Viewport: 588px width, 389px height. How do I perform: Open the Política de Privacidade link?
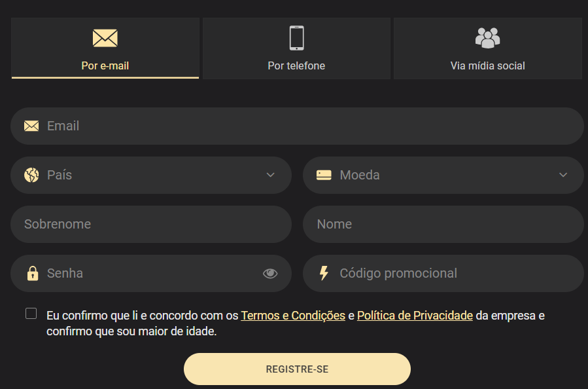tap(415, 316)
